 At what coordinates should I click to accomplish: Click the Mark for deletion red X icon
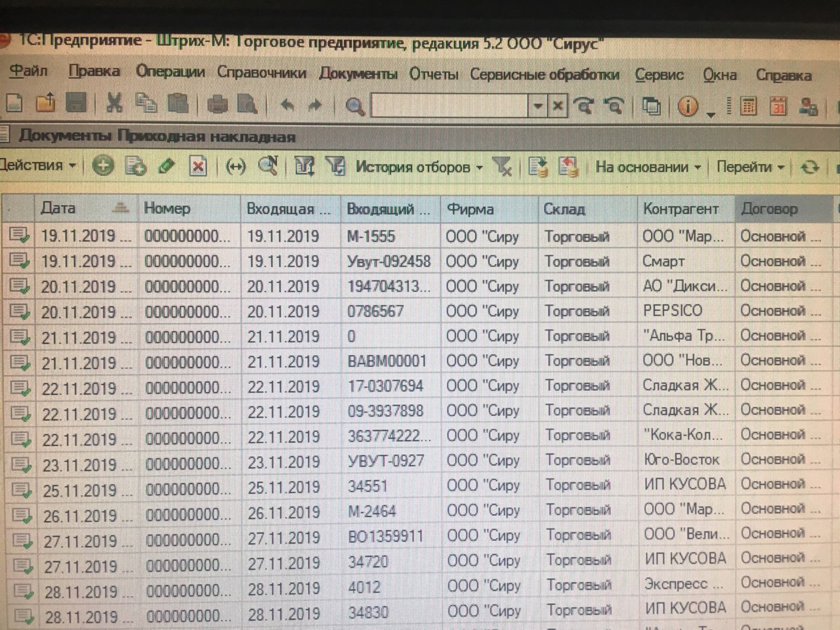pyautogui.click(x=198, y=167)
